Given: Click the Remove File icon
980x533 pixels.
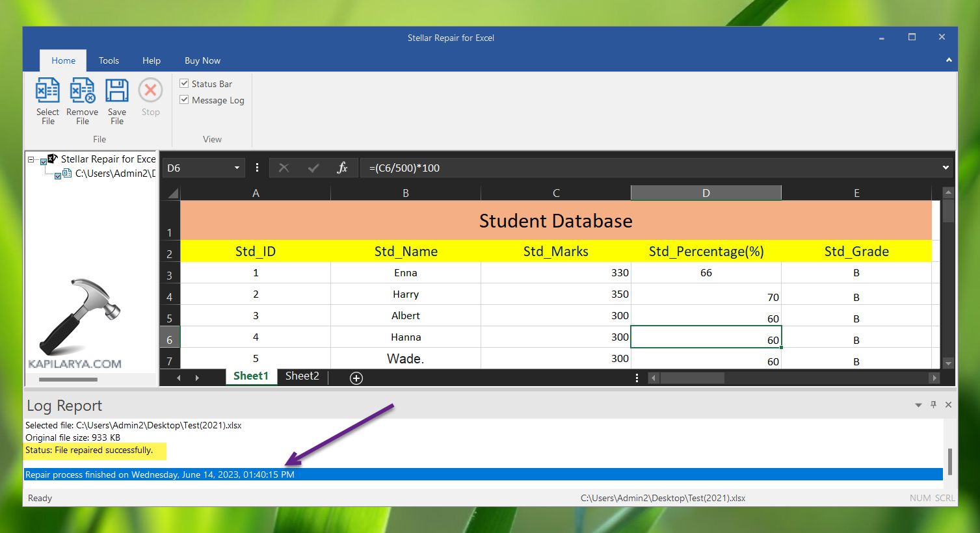Looking at the screenshot, I should pos(83,91).
